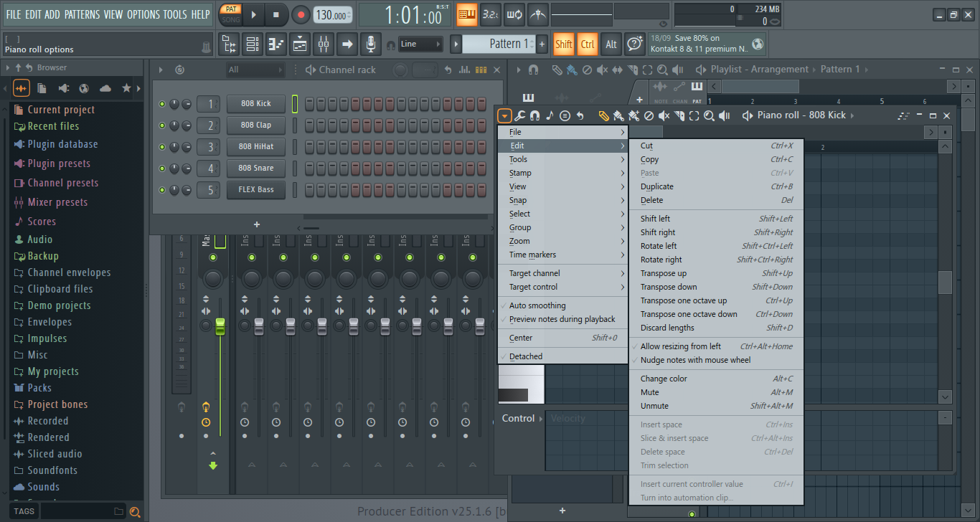Click the record button in transport bar
Image resolution: width=980 pixels, height=522 pixels.
click(x=301, y=14)
